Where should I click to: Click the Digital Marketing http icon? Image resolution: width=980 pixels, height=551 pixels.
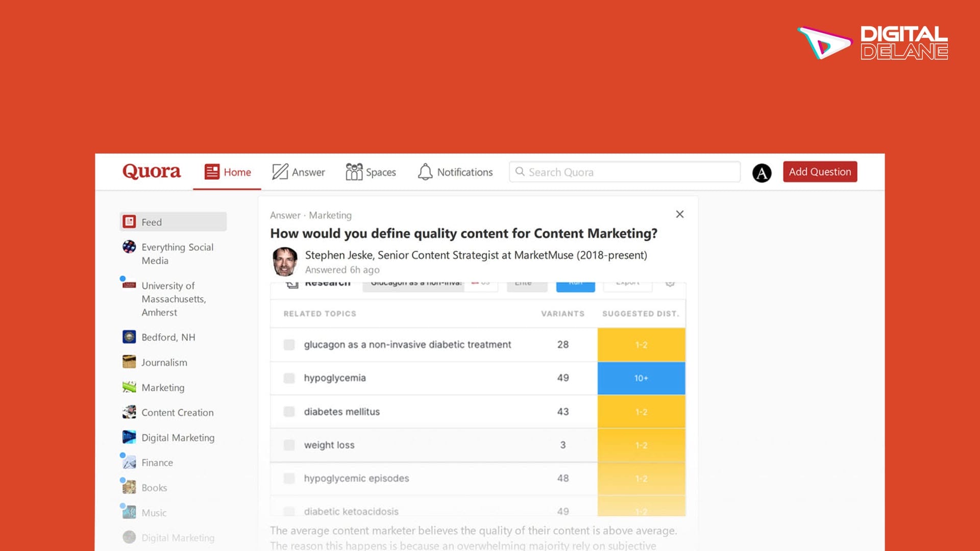click(129, 437)
